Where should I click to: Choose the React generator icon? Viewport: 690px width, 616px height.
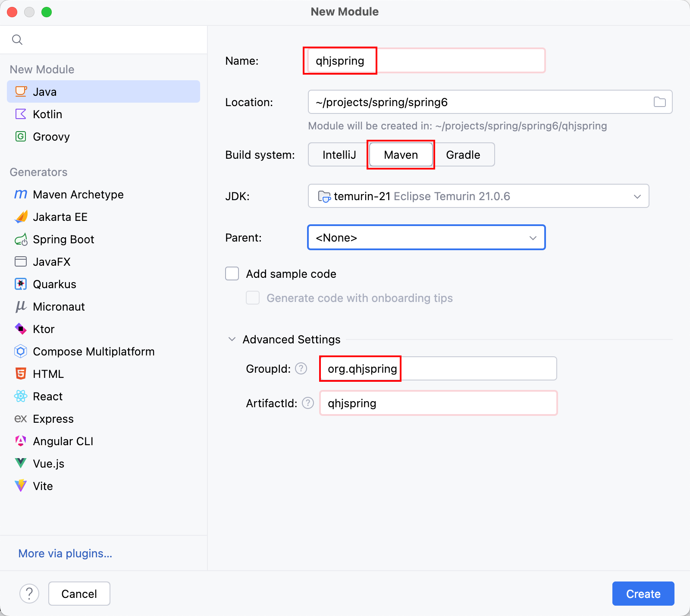[21, 396]
